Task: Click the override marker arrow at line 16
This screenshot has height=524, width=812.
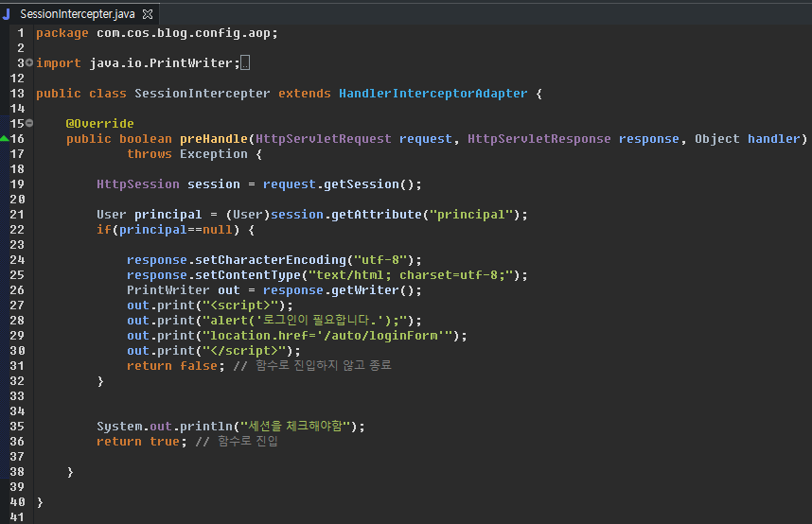Action: (x=4, y=138)
